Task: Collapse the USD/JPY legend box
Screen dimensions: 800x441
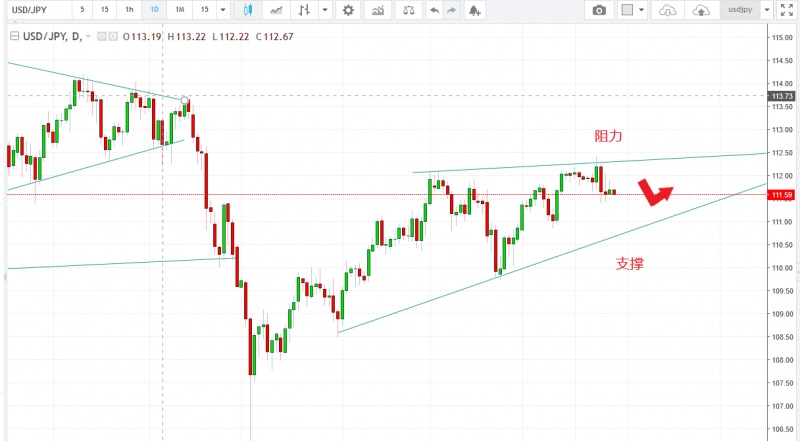Action: click(x=14, y=36)
